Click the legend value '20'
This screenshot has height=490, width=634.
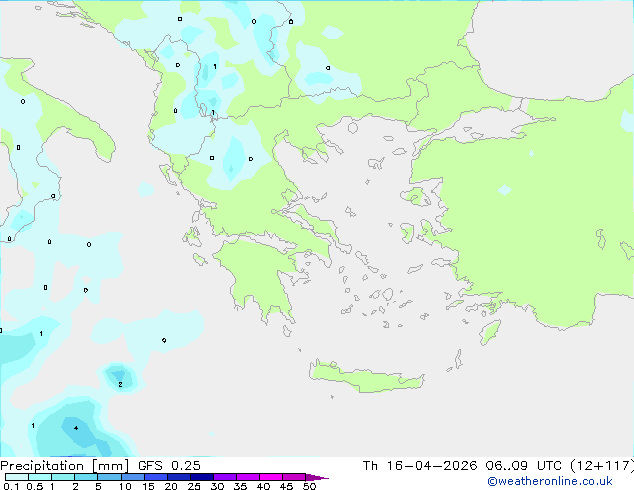click(171, 486)
